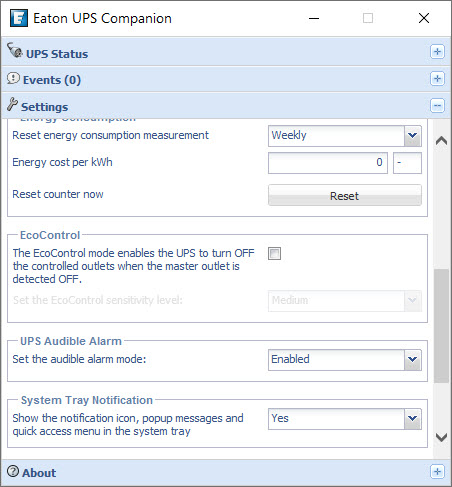Click the Reset counter button
The height and width of the screenshot is (487, 452).
coord(345,195)
